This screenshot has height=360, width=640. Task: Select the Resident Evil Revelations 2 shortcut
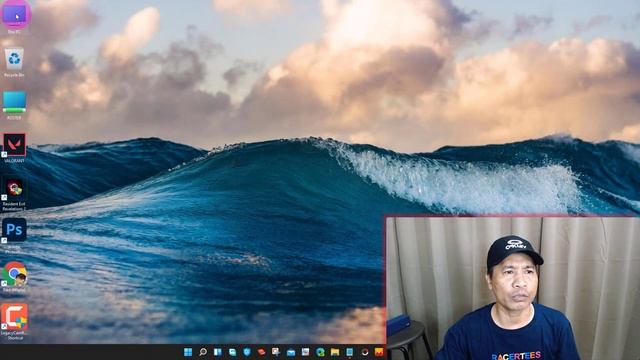(14, 194)
